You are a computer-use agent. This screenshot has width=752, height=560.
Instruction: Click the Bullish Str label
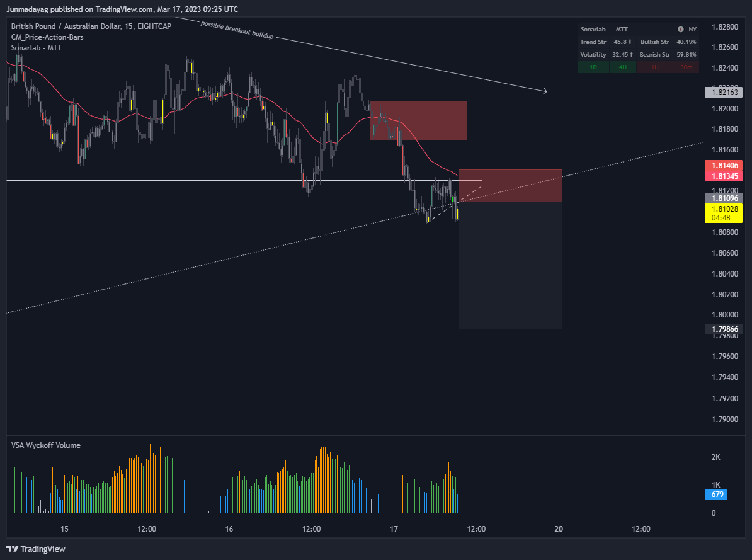[x=654, y=42]
